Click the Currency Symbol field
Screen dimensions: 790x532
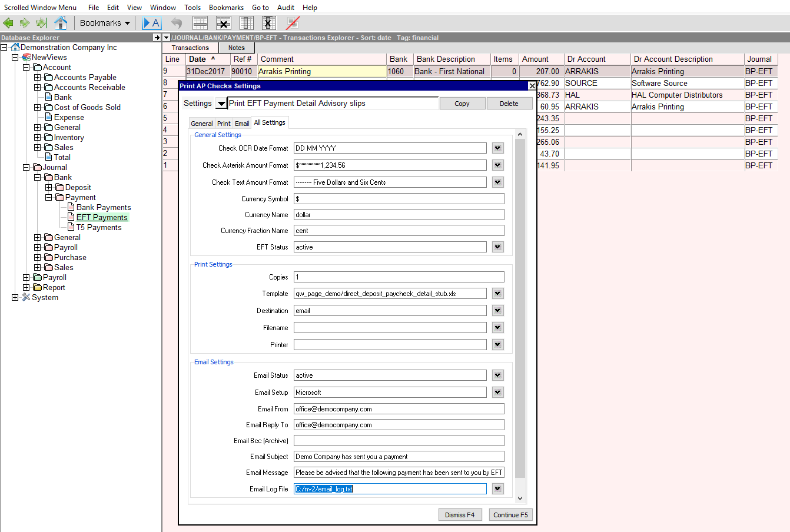(x=399, y=199)
